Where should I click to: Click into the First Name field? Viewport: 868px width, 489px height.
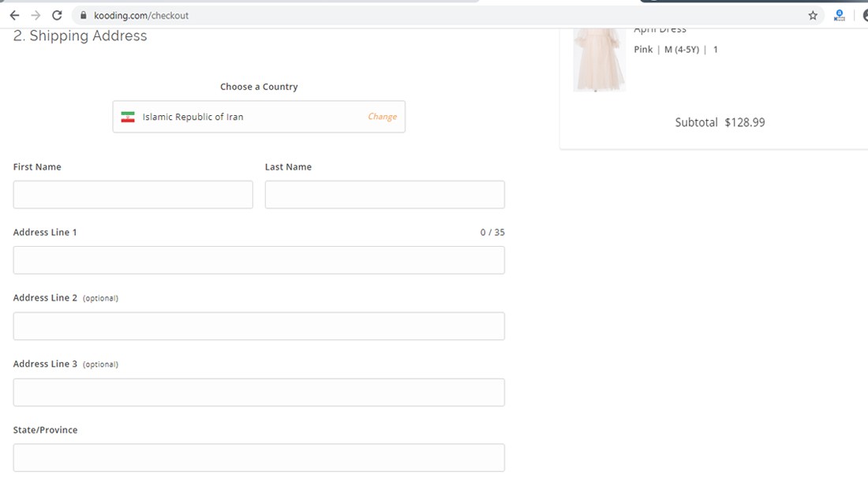pyautogui.click(x=133, y=195)
